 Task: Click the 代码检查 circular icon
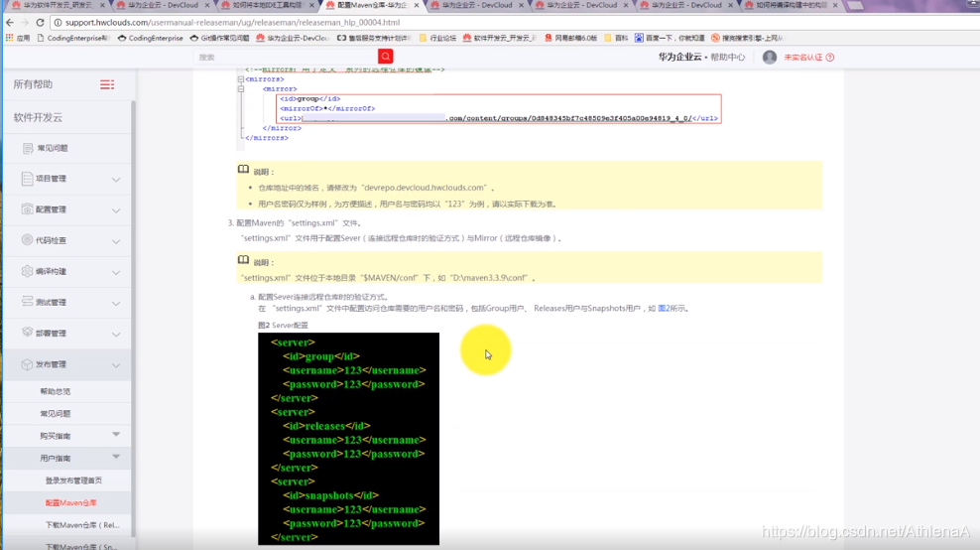click(x=27, y=239)
